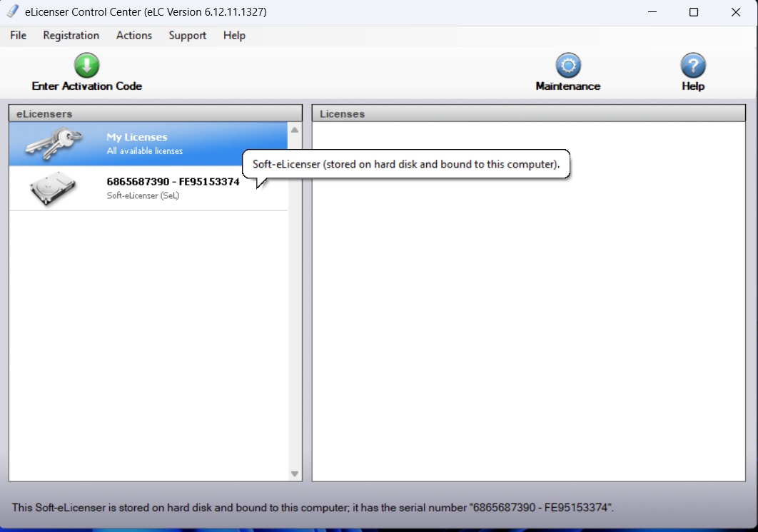Select serial 6865687390 - FE95153374 entry
Viewport: 758px width, 532px height.
click(x=173, y=182)
